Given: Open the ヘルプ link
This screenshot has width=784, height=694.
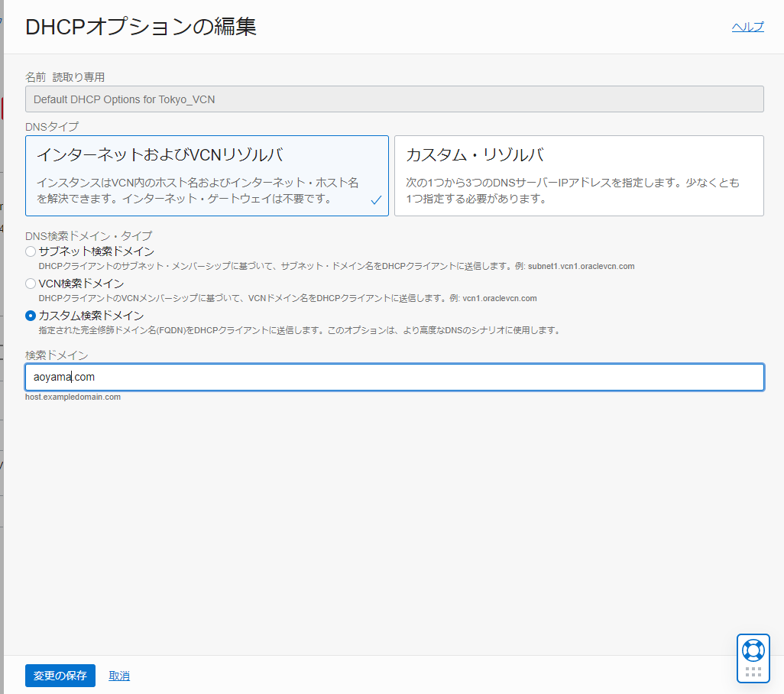Looking at the screenshot, I should pyautogui.click(x=747, y=26).
